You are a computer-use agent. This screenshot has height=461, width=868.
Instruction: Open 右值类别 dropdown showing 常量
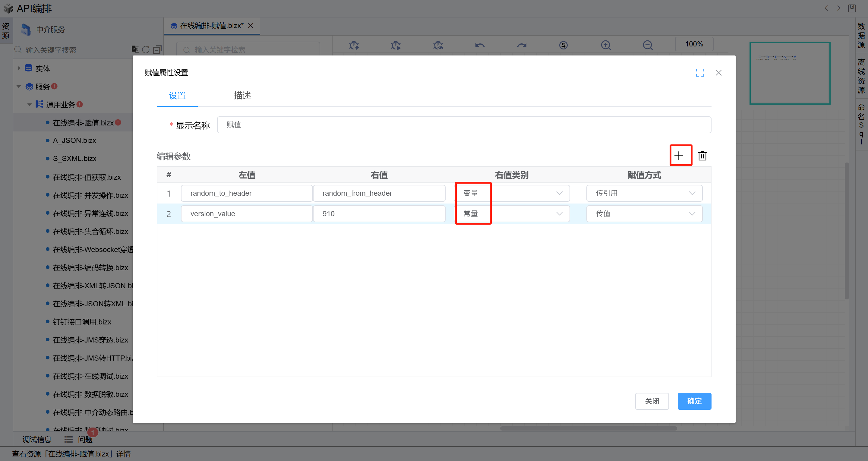pyautogui.click(x=512, y=214)
